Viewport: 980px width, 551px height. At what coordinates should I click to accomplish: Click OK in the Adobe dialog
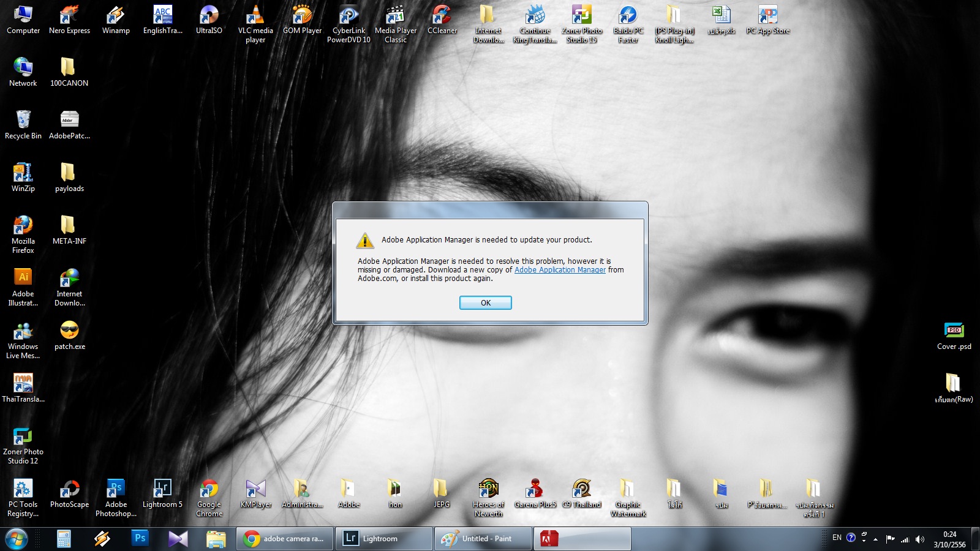(x=485, y=302)
